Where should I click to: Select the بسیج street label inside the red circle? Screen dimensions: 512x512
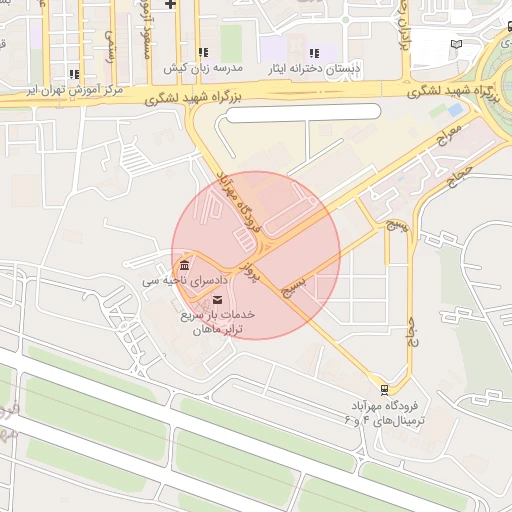click(x=294, y=287)
